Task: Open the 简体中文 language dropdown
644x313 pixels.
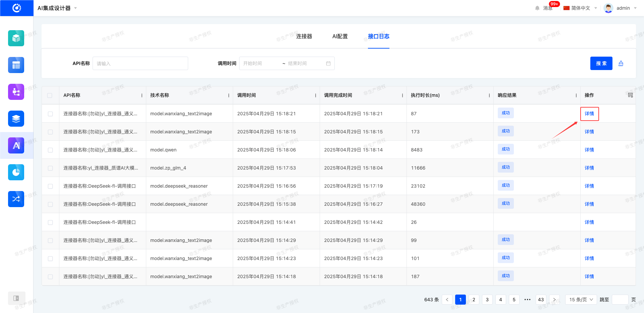Action: tap(580, 8)
